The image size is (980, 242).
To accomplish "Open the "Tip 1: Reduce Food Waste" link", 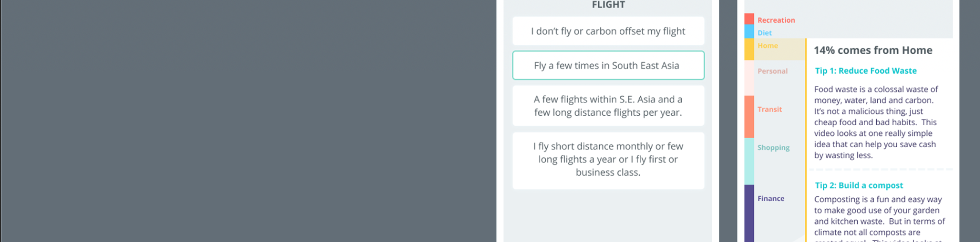I will (865, 71).
